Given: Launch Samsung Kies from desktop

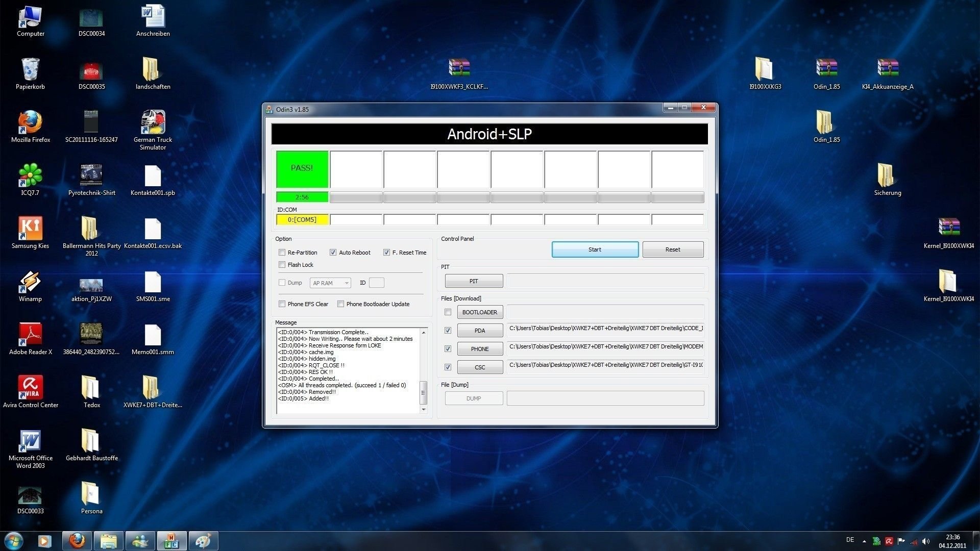Looking at the screenshot, I should tap(30, 233).
